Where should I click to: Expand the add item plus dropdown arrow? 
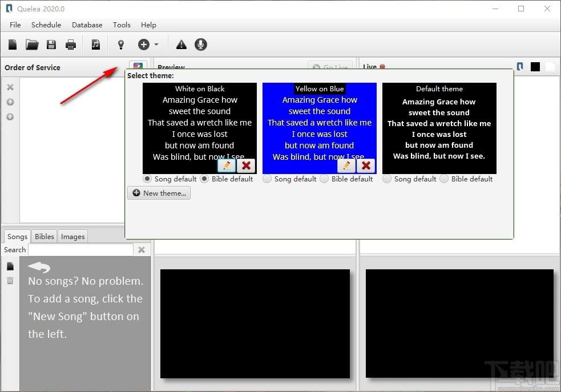tap(156, 45)
